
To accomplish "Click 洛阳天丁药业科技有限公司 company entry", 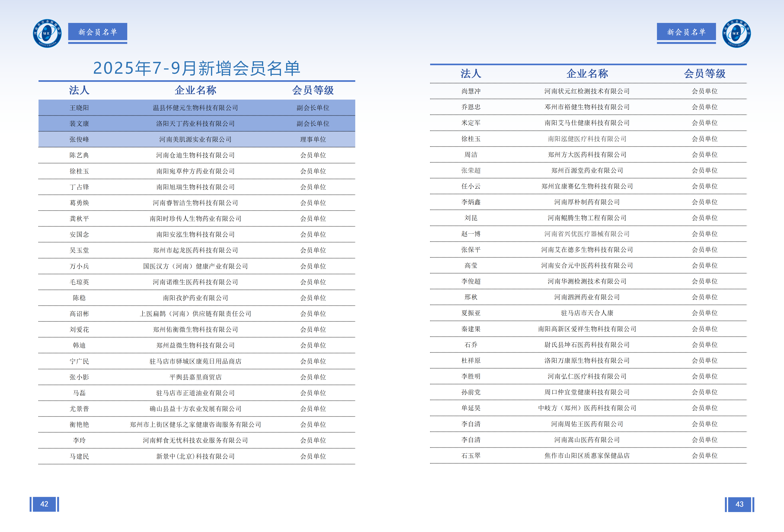I will (195, 124).
